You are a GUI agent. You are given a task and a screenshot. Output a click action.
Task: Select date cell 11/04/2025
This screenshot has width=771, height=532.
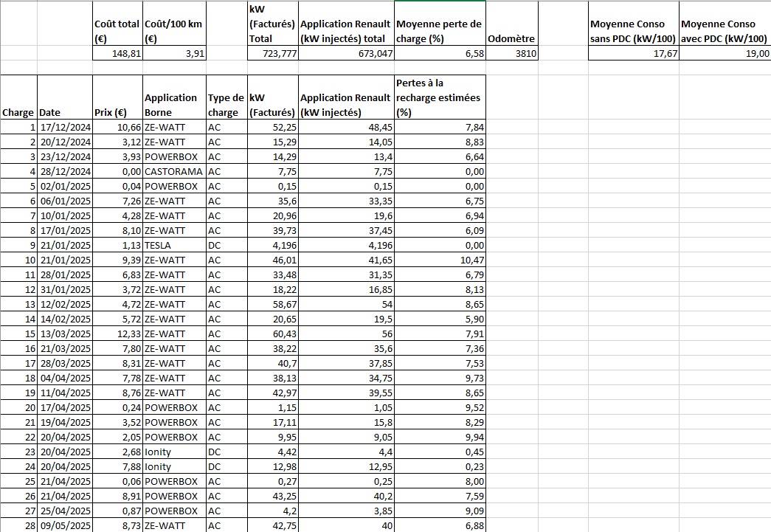pos(65,393)
